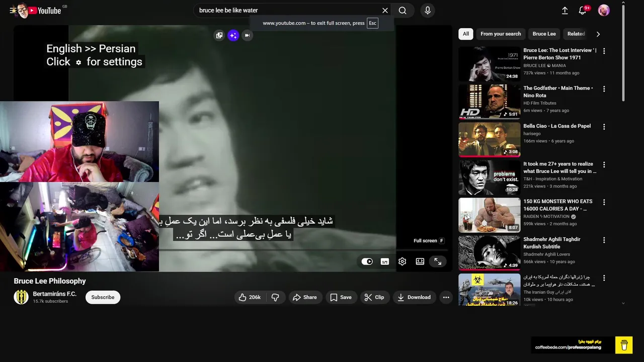The width and height of the screenshot is (644, 362).
Task: Open the YouTube guide hamburger menu
Action: [13, 11]
